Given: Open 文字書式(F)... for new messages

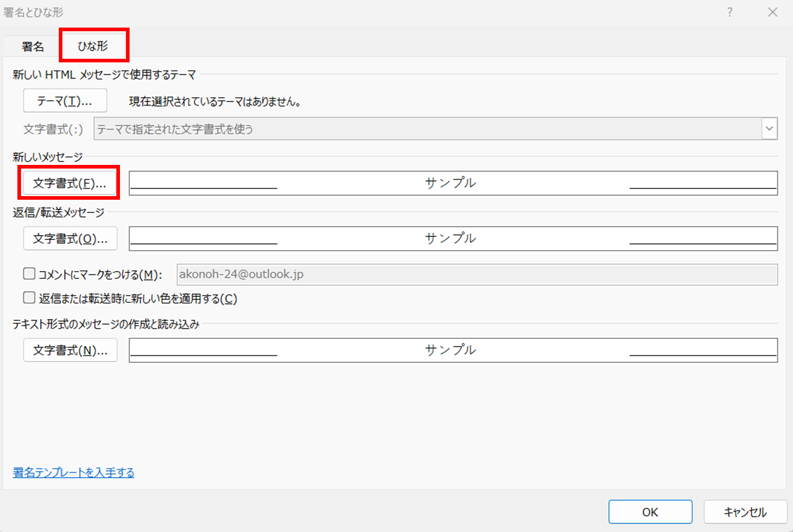Looking at the screenshot, I should (70, 184).
